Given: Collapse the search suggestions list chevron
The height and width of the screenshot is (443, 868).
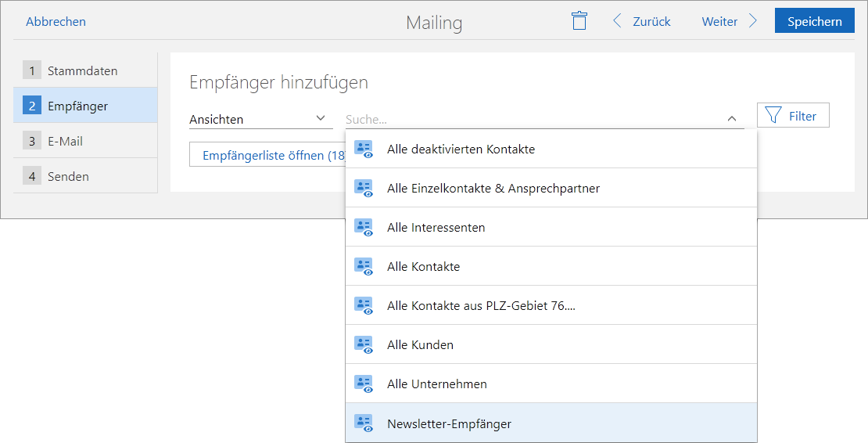Looking at the screenshot, I should tap(731, 119).
